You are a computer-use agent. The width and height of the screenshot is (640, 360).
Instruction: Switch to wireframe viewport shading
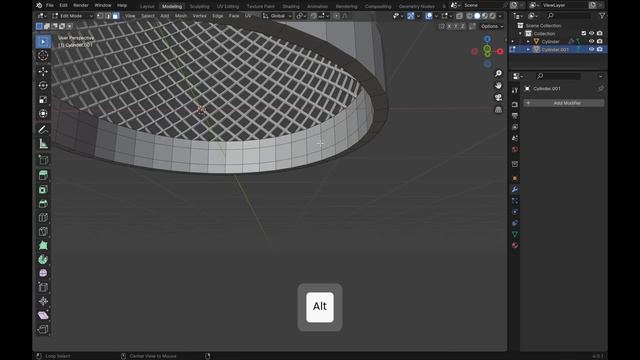pyautogui.click(x=469, y=16)
